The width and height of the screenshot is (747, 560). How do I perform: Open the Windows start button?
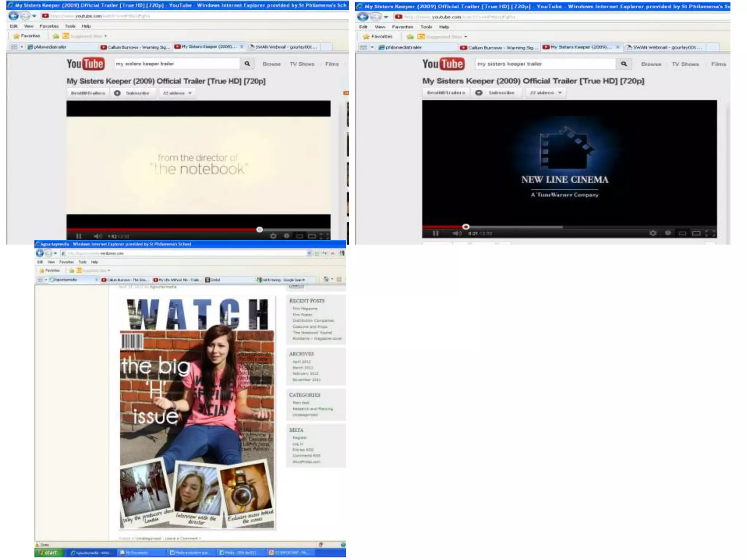tap(49, 553)
